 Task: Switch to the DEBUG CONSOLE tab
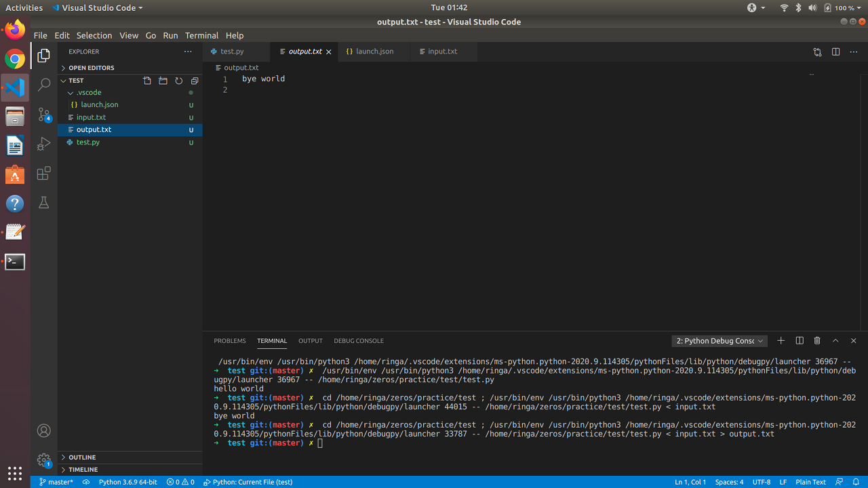tap(359, 341)
